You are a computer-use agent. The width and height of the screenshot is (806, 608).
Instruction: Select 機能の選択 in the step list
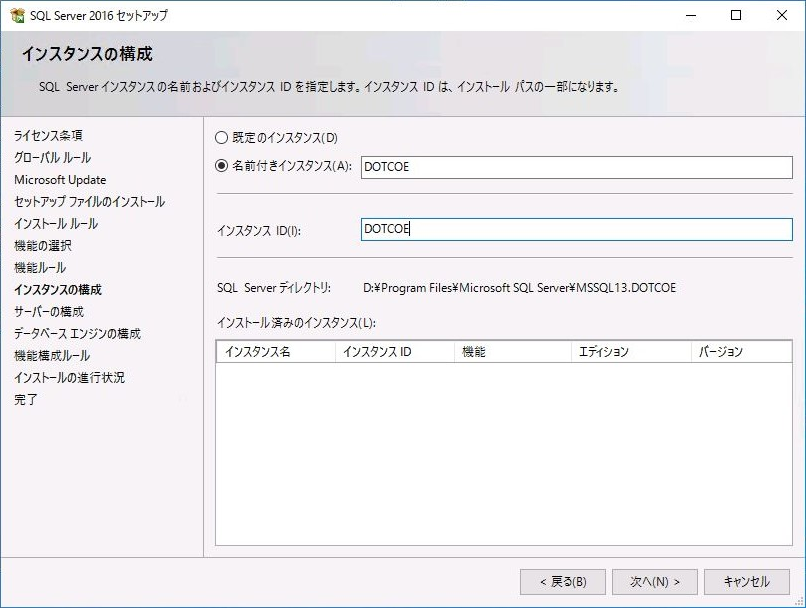tap(43, 245)
